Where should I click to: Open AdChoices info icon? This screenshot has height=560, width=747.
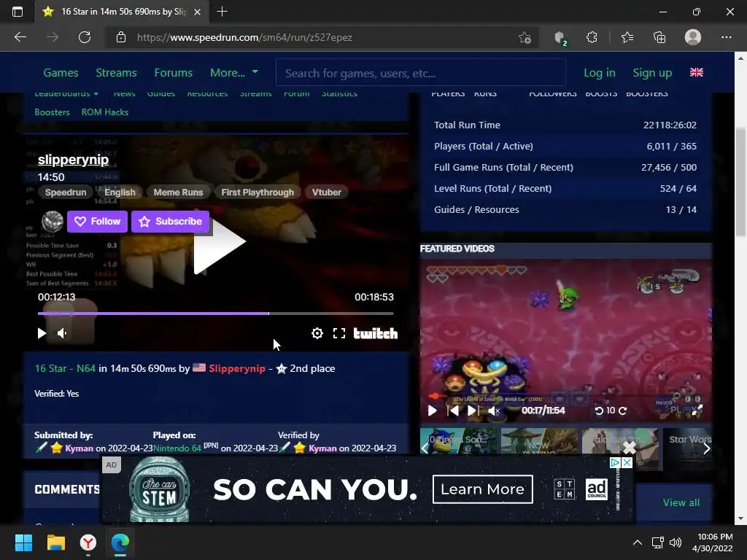pyautogui.click(x=615, y=462)
